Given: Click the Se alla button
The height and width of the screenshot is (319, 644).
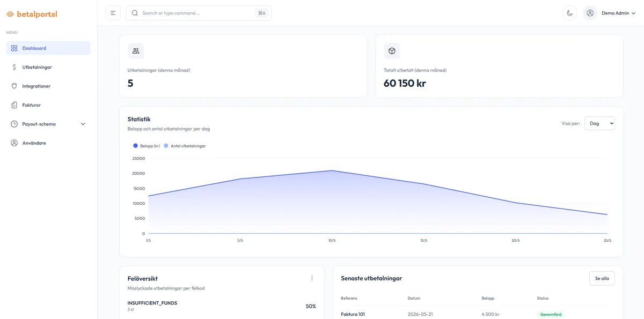Looking at the screenshot, I should 602,278.
